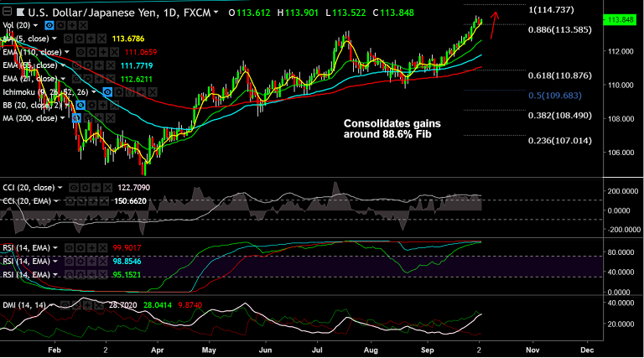
Task: Click the MA (200, close) label
Action: tap(30, 119)
